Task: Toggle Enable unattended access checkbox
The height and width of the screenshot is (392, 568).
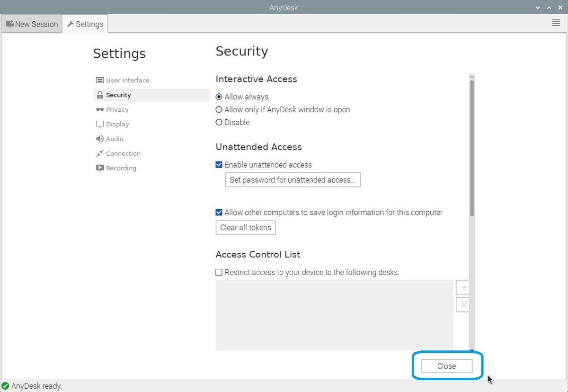Action: coord(219,165)
